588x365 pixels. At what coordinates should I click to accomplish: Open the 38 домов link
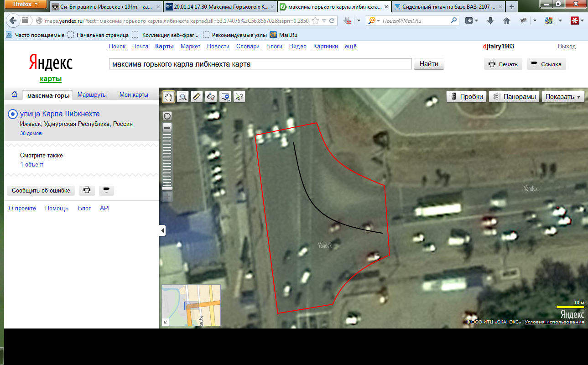pos(31,134)
